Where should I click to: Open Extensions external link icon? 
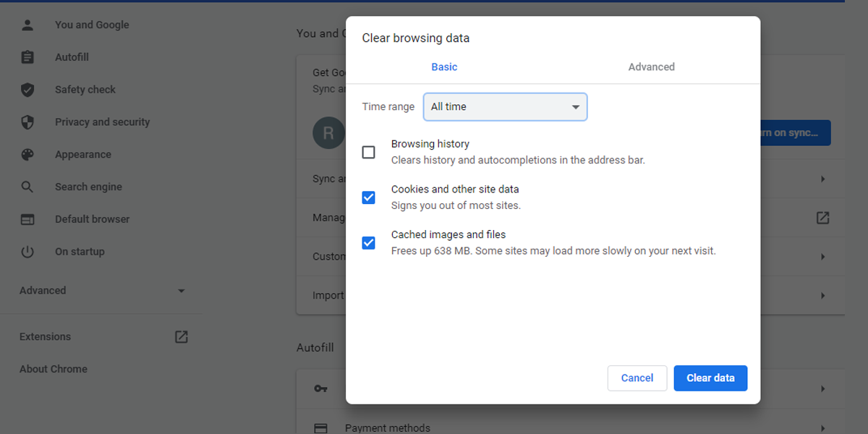182,337
